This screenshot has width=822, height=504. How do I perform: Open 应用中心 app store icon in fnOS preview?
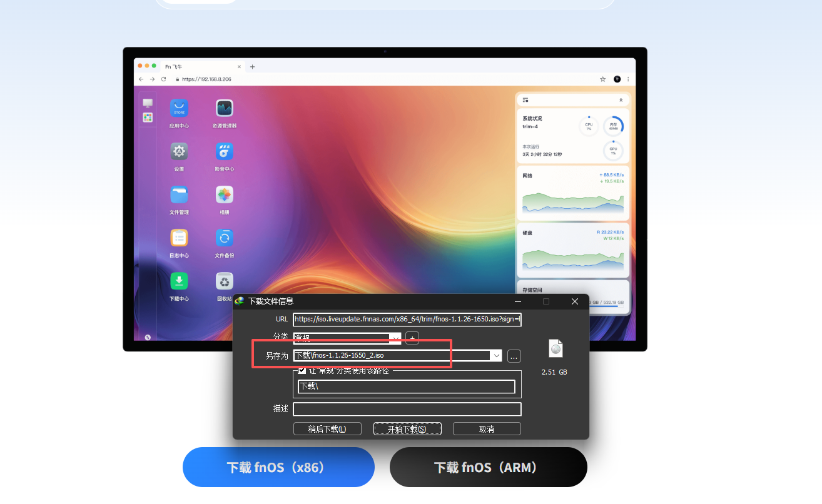[x=180, y=108]
